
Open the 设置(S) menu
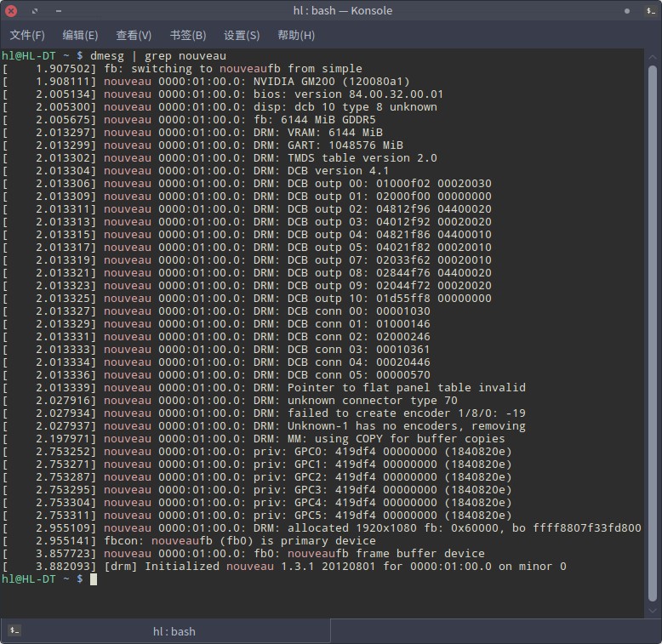(242, 35)
